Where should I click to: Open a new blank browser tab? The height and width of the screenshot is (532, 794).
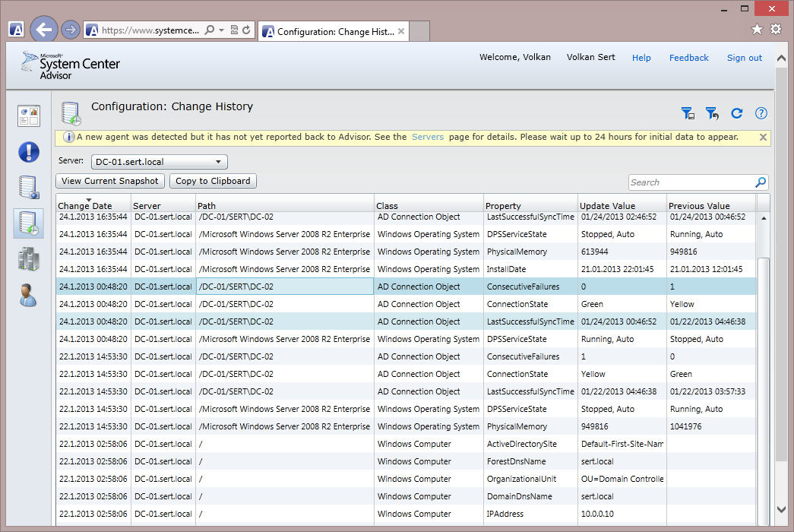(x=419, y=31)
